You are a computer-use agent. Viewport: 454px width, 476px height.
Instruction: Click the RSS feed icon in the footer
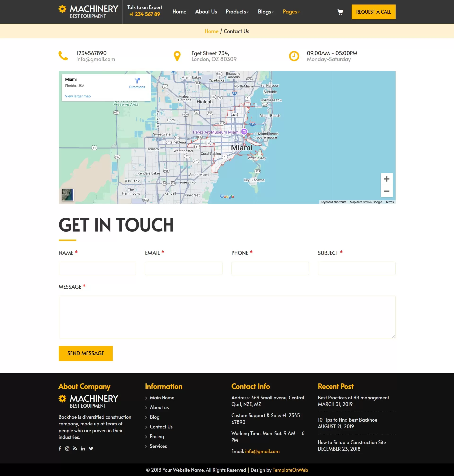(x=75, y=448)
